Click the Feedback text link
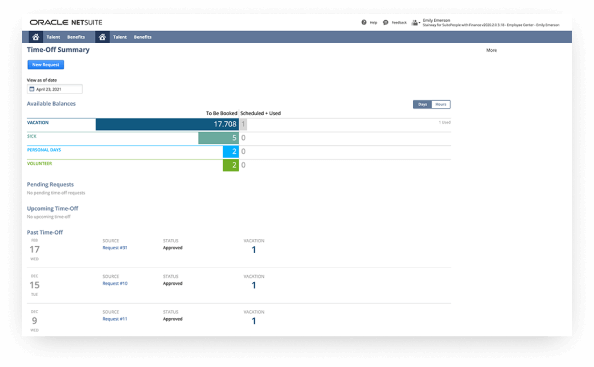The image size is (594, 367). click(x=399, y=23)
